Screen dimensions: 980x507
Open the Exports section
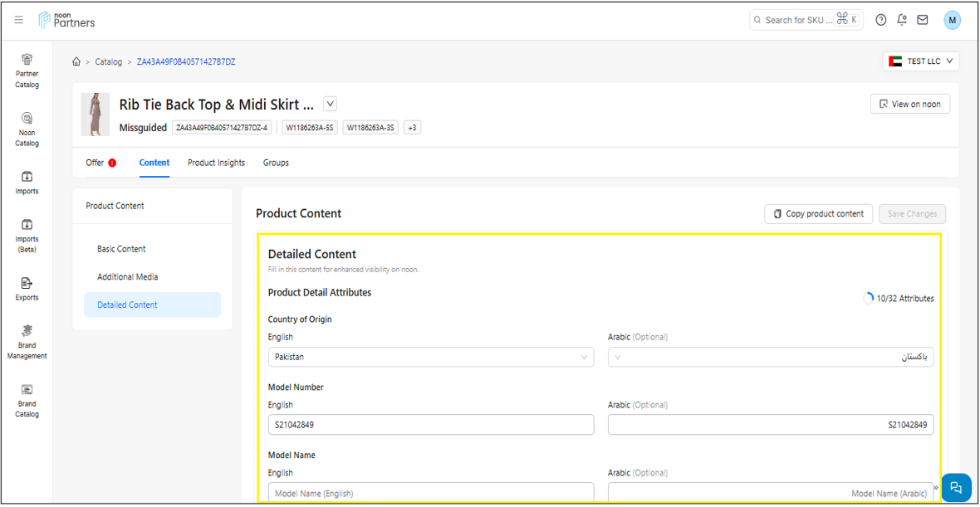[27, 289]
